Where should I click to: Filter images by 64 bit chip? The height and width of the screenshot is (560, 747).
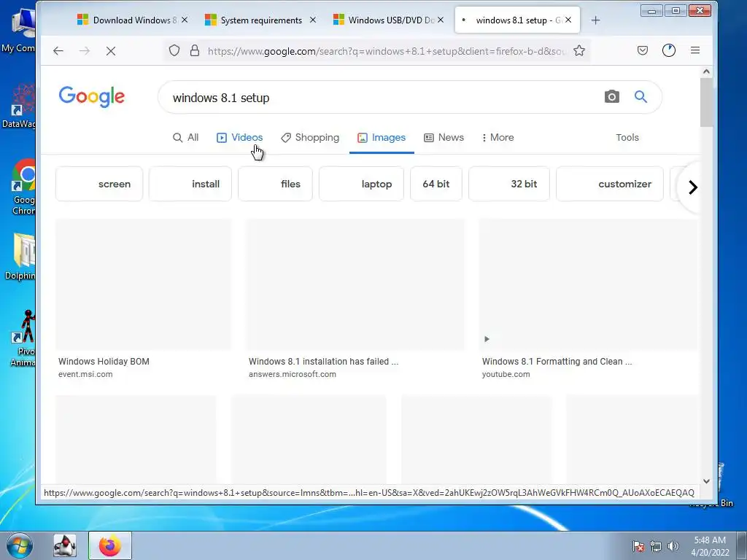click(436, 184)
